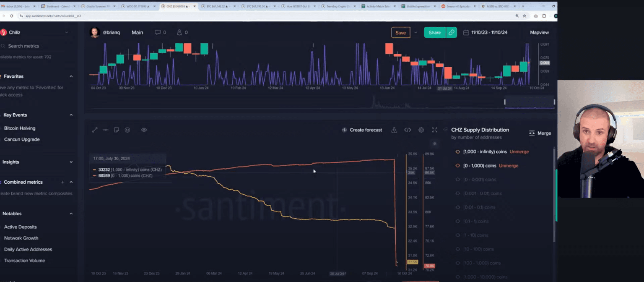Open the Mapview tab
The image size is (644, 282).
point(539,32)
